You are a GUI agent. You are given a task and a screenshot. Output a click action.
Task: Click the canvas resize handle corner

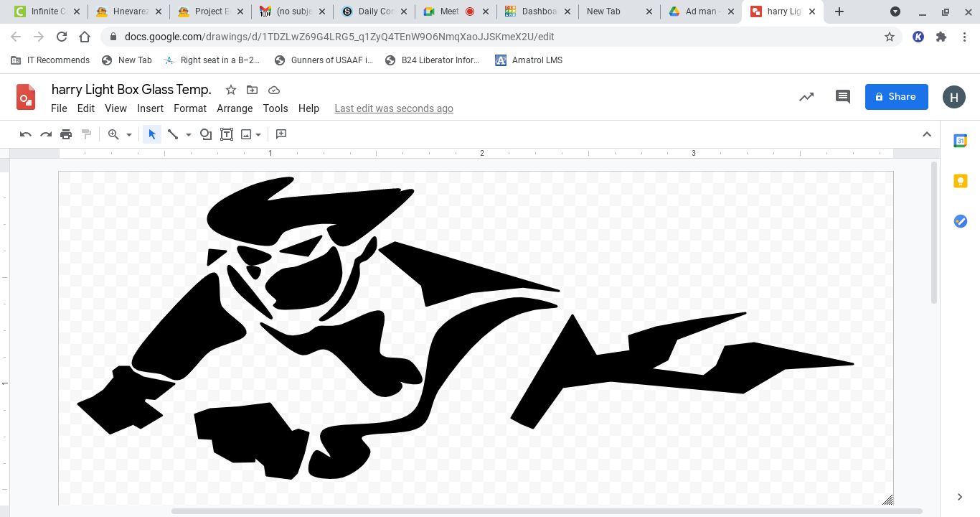tap(887, 500)
